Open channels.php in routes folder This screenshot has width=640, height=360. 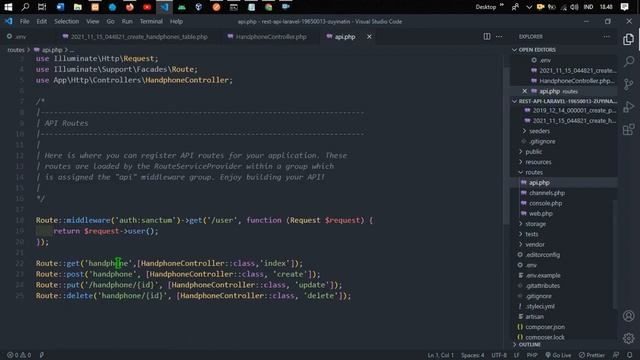pos(547,193)
